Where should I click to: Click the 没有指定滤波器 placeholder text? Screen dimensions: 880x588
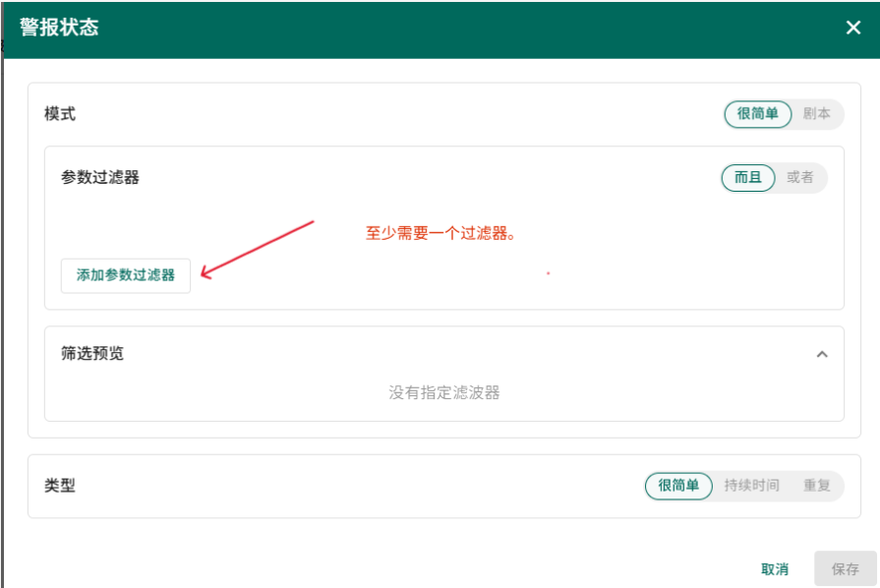tap(444, 392)
